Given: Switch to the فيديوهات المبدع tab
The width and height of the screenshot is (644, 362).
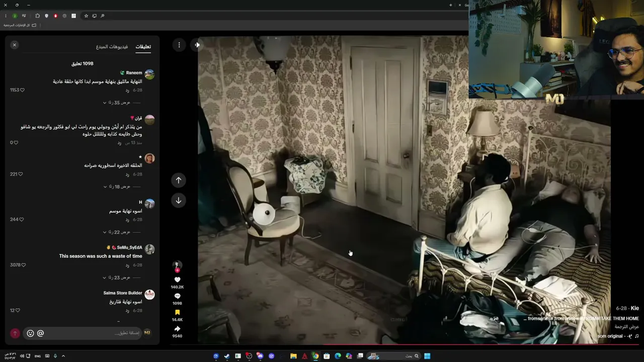Looking at the screenshot, I should tap(112, 47).
